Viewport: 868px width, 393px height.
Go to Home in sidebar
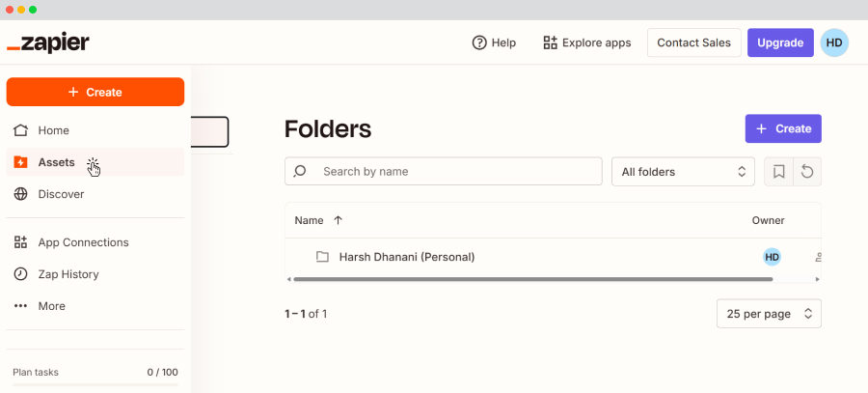[x=53, y=130]
